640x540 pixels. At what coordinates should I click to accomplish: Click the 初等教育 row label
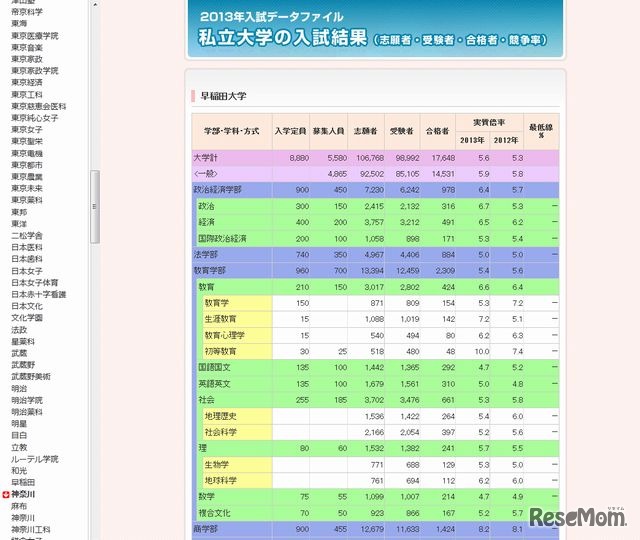click(220, 351)
